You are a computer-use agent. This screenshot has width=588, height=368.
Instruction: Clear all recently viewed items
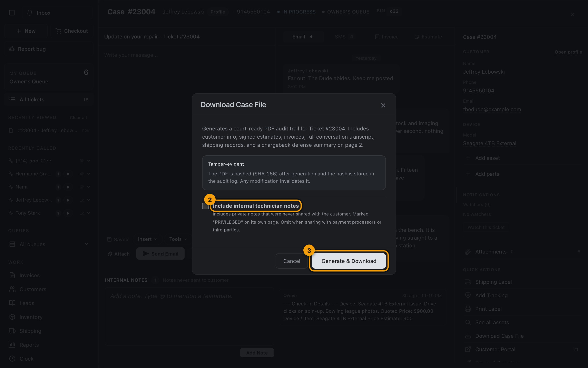click(78, 118)
